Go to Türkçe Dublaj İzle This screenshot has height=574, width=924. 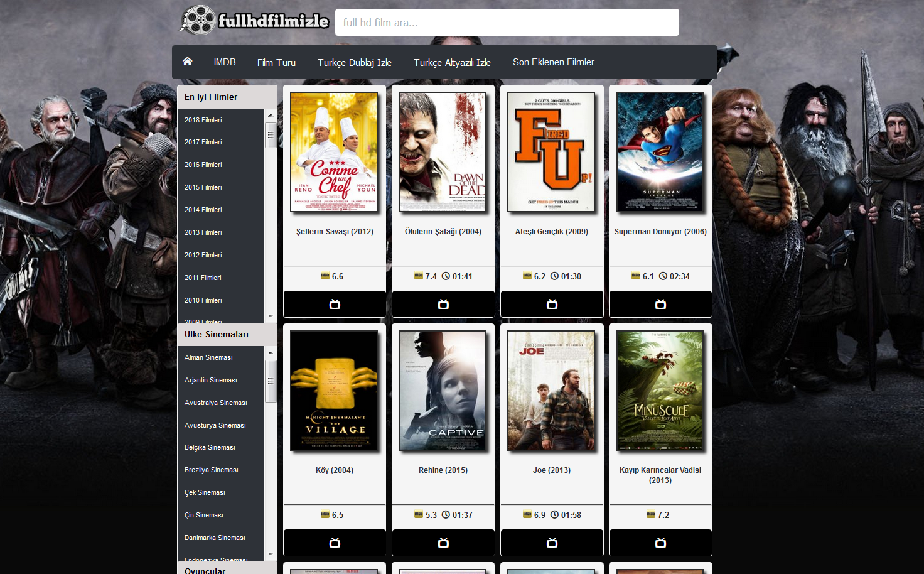tap(355, 62)
